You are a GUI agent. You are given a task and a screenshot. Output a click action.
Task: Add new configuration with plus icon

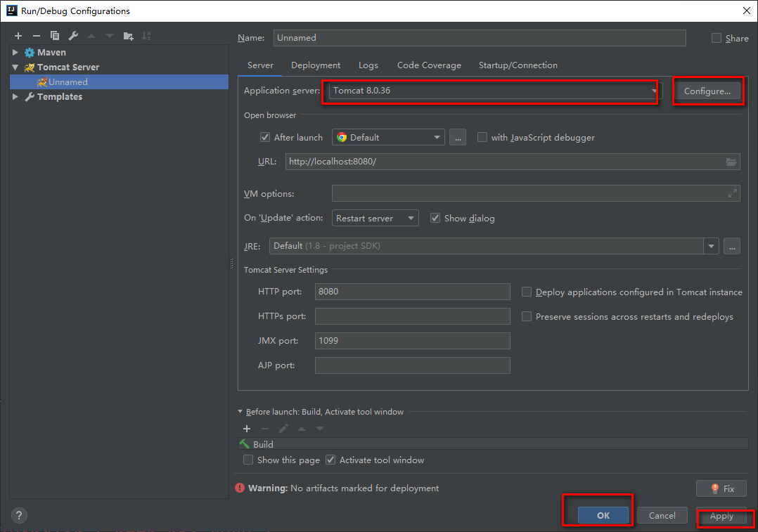pyautogui.click(x=18, y=36)
